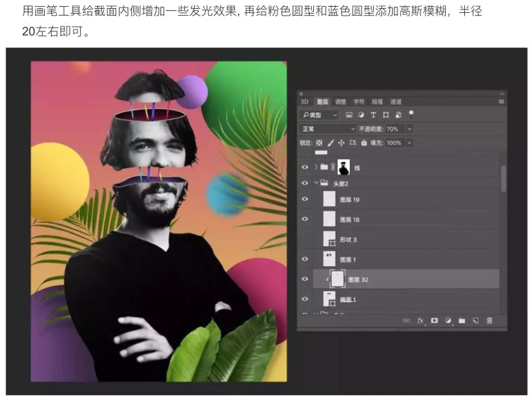This screenshot has width=532, height=400.
Task: Hide the 椭圆 1 layer
Action: tap(304, 299)
